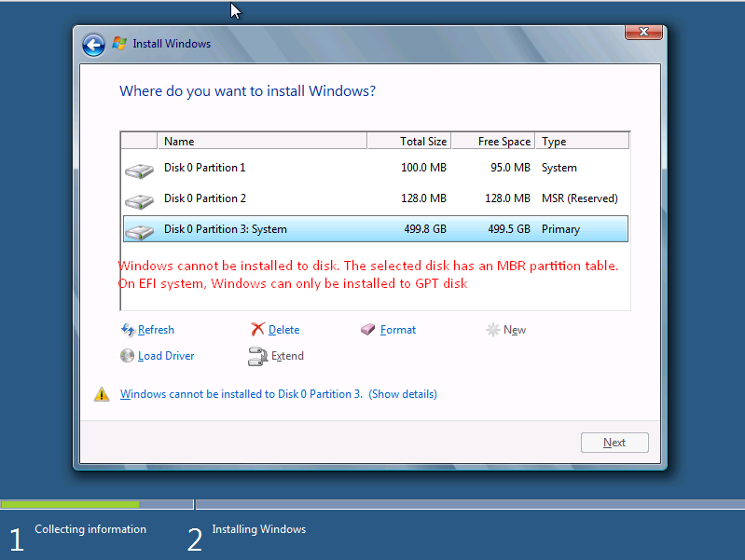The height and width of the screenshot is (560, 745).
Task: Click the Installing Windows step label
Action: (259, 529)
